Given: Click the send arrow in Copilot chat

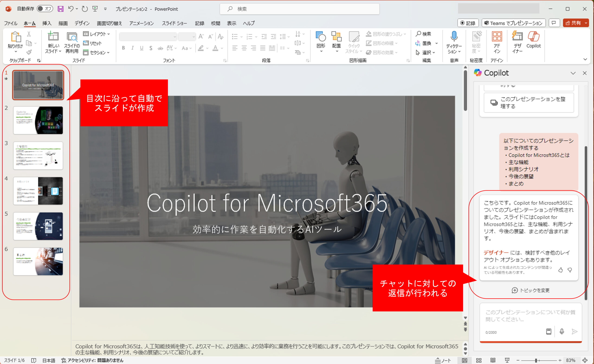Looking at the screenshot, I should [574, 332].
